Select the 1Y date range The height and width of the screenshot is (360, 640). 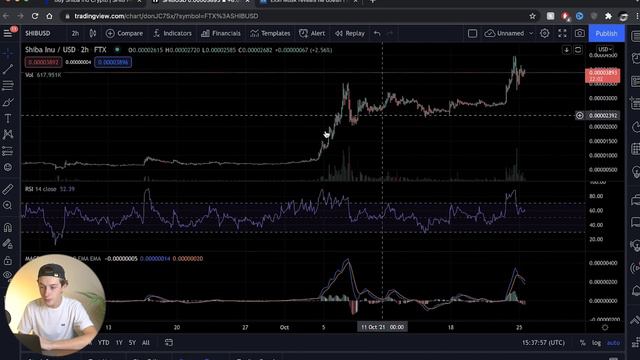[x=119, y=342]
